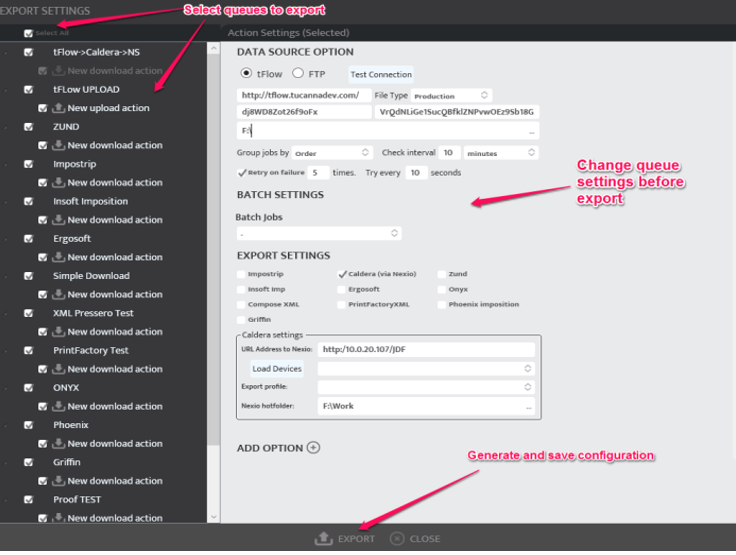The width and height of the screenshot is (736, 555).
Task: Click the Try every seconds value field
Action: pyautogui.click(x=416, y=173)
